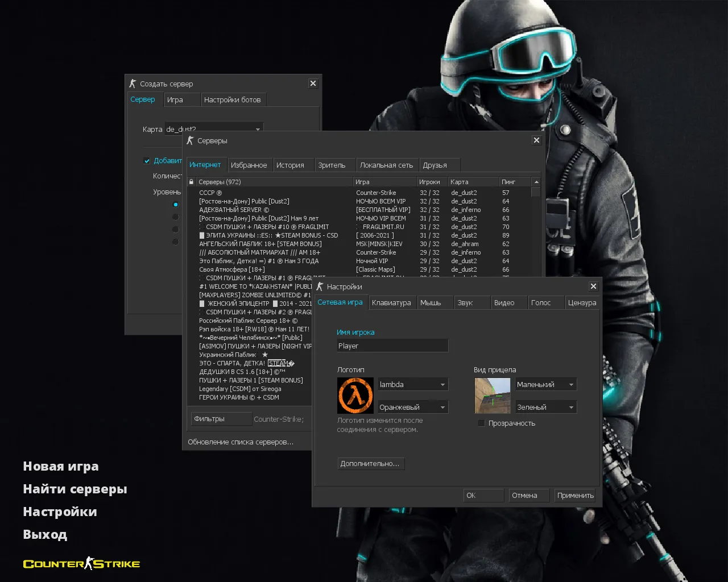Image resolution: width=728 pixels, height=582 pixels.
Task: Click the Дополнительно... button
Action: coord(371,463)
